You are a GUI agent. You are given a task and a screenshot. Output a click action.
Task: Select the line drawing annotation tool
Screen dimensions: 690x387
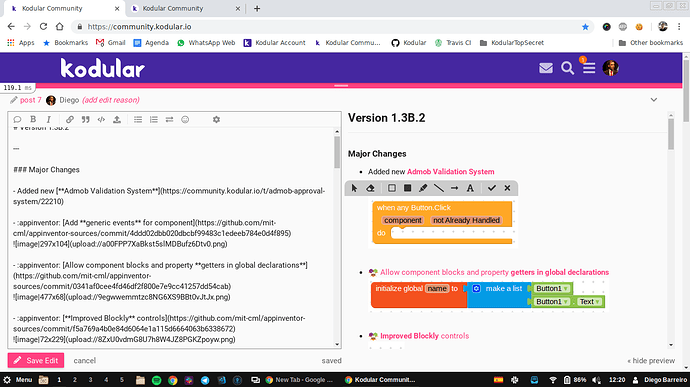tap(439, 188)
